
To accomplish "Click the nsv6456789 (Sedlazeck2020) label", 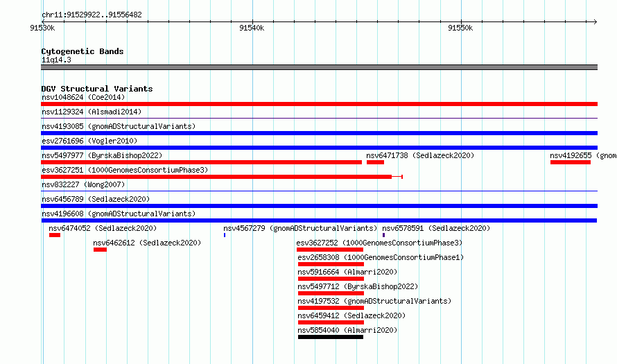I will [x=96, y=199].
